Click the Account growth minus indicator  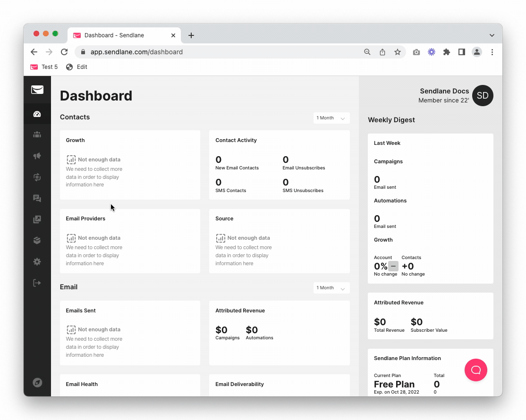pyautogui.click(x=393, y=266)
